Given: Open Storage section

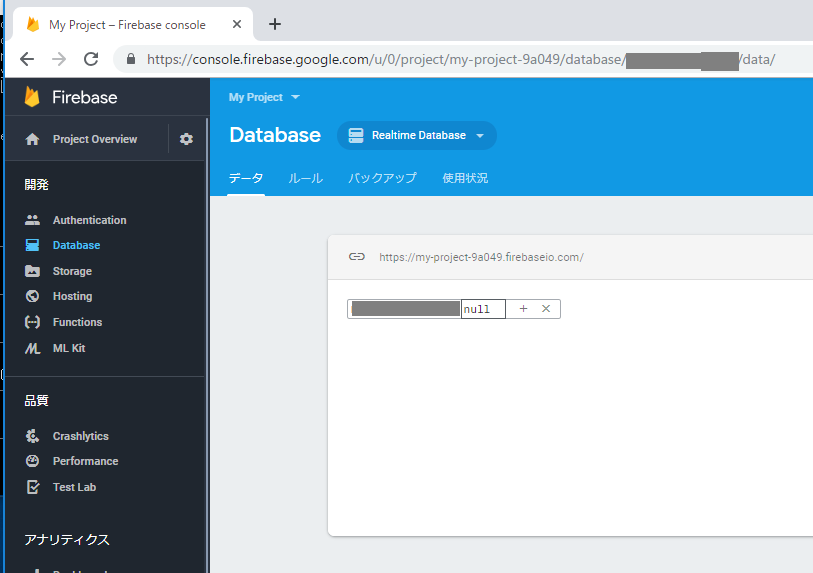Looking at the screenshot, I should pyautogui.click(x=72, y=271).
